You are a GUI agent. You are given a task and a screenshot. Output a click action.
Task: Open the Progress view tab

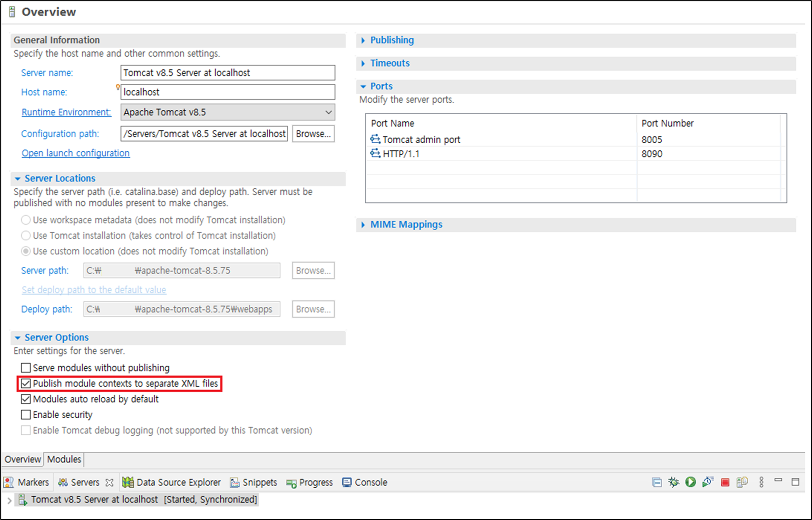[310, 482]
